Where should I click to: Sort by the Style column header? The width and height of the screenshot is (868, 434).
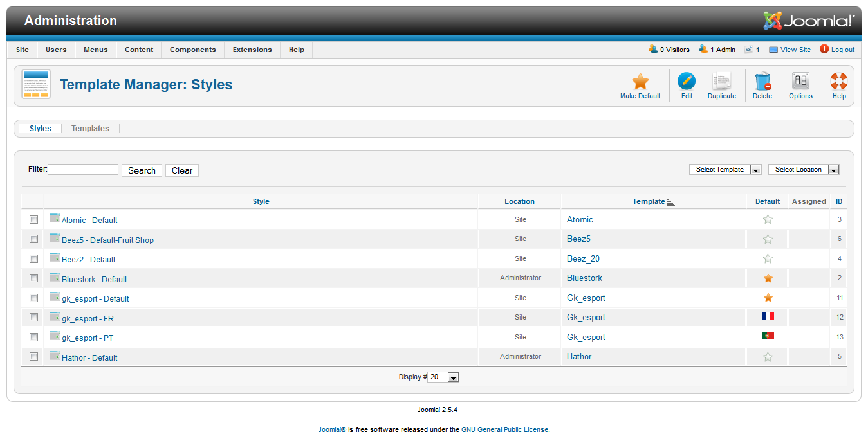click(x=261, y=202)
